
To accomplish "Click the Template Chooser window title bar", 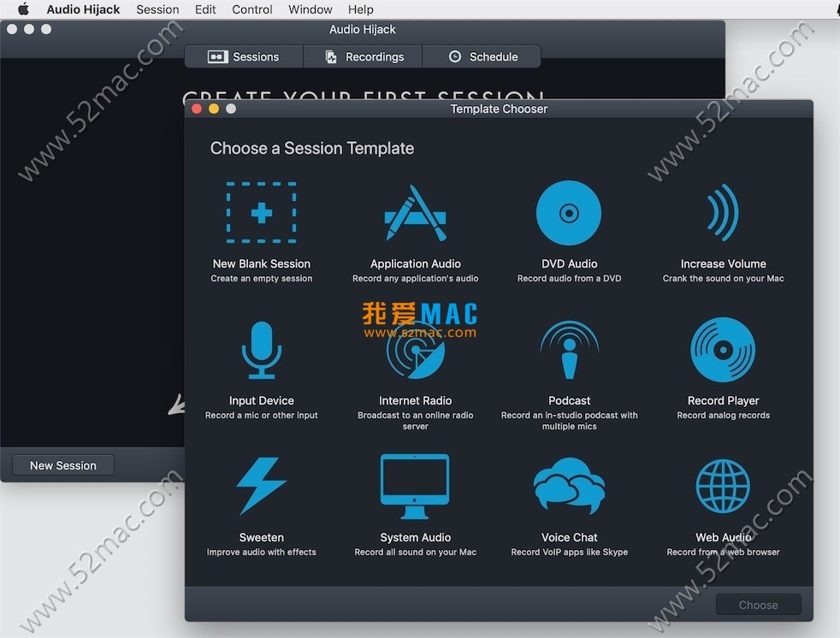I will (499, 109).
